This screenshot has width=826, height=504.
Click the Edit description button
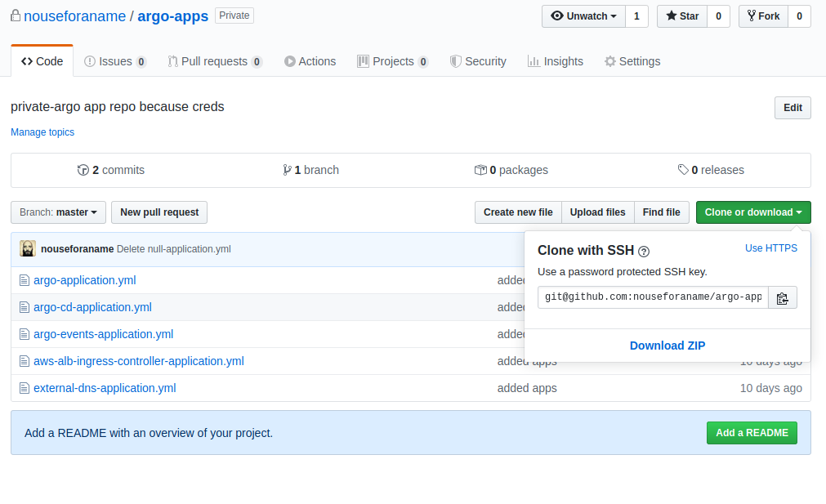pyautogui.click(x=793, y=108)
